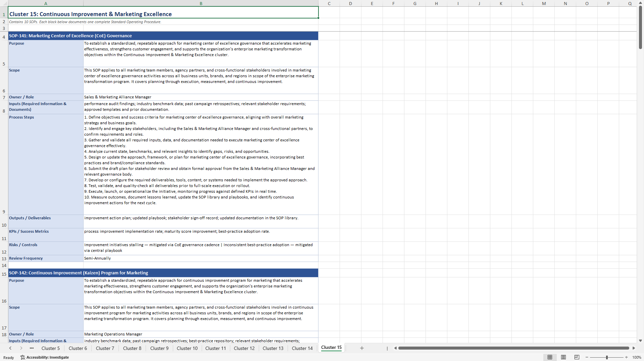Select the SOP-141 process steps text cell

point(201,165)
